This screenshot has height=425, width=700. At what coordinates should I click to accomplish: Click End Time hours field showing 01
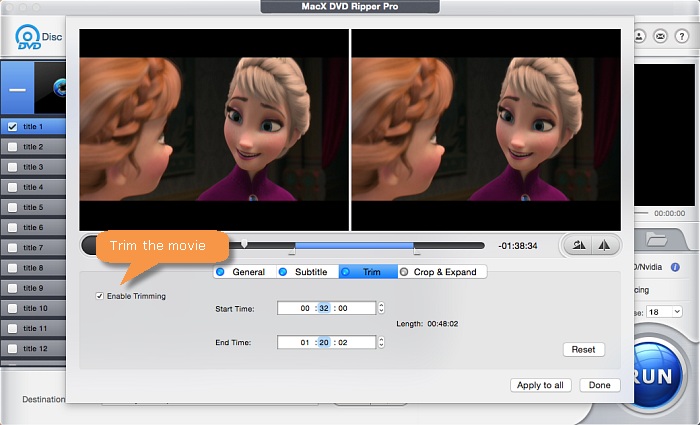click(305, 342)
